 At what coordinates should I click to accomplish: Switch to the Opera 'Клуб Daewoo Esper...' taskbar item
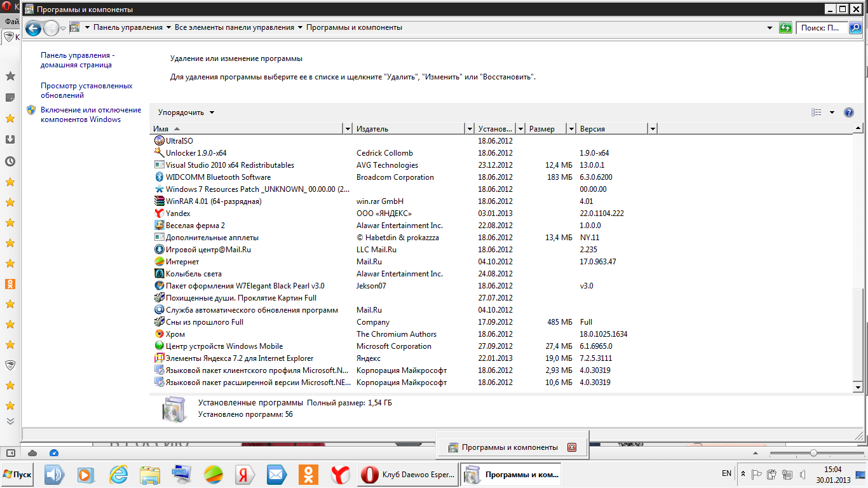click(409, 474)
